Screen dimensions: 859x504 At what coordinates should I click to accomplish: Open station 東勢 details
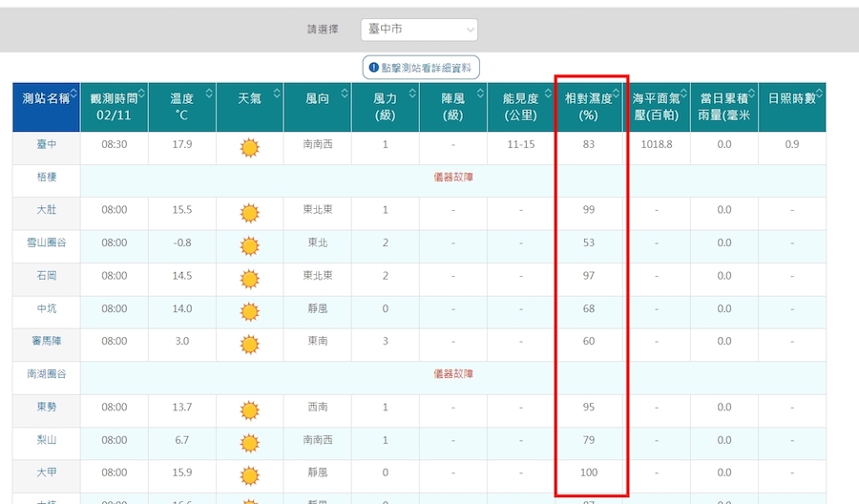pos(47,407)
